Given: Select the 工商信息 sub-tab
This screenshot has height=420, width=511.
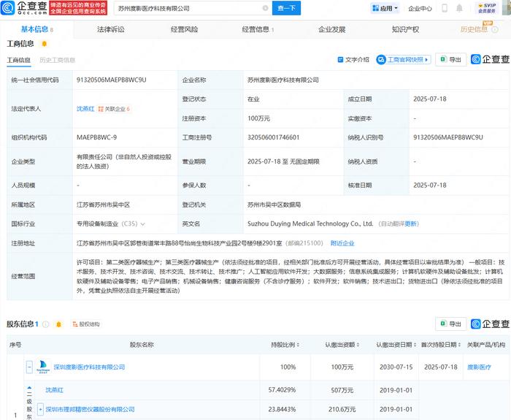Looking at the screenshot, I should [18, 60].
